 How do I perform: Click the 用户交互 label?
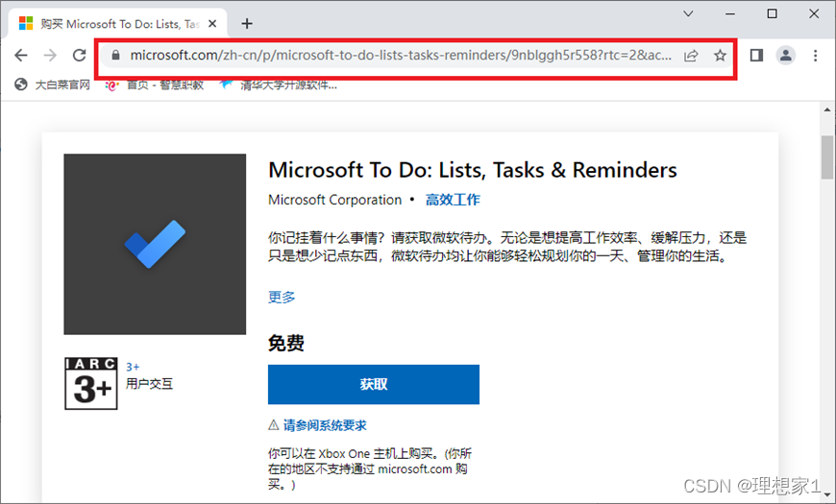coord(149,384)
